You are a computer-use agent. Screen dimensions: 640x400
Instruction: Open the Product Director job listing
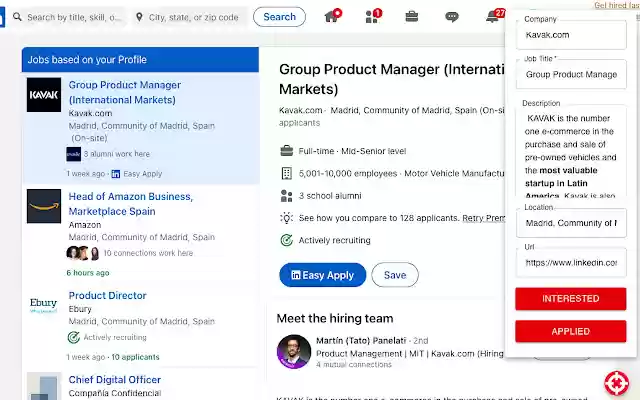pos(107,296)
